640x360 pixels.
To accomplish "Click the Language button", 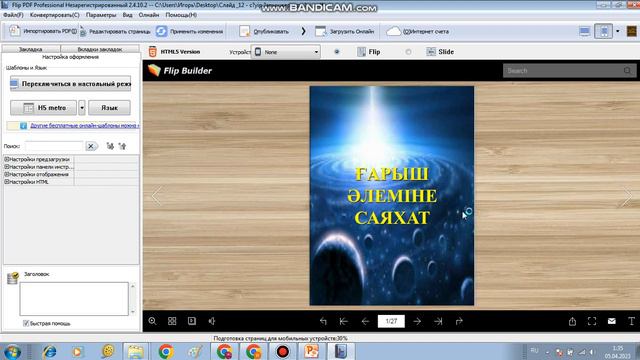I will [x=109, y=108].
